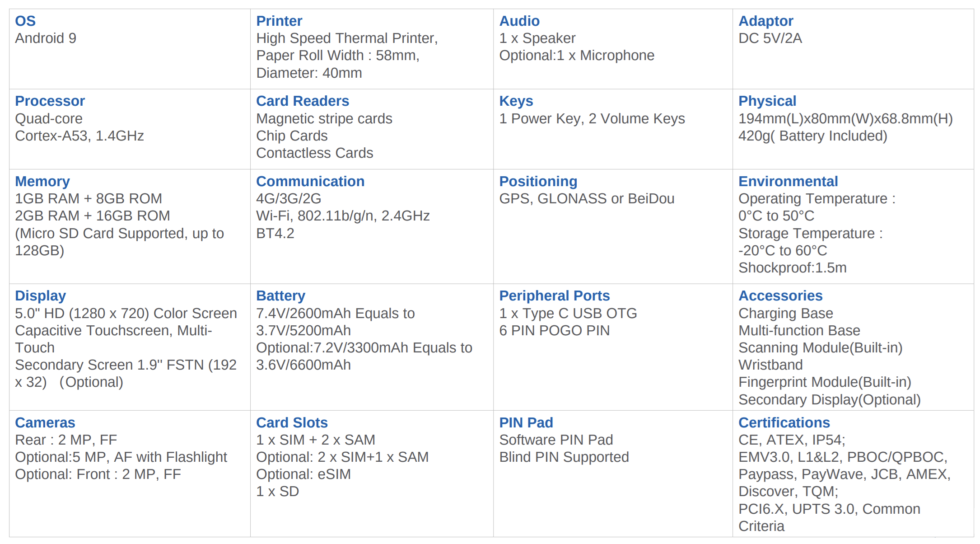This screenshot has height=544, width=980.
Task: Click the Card Readers heading
Action: [x=302, y=101]
